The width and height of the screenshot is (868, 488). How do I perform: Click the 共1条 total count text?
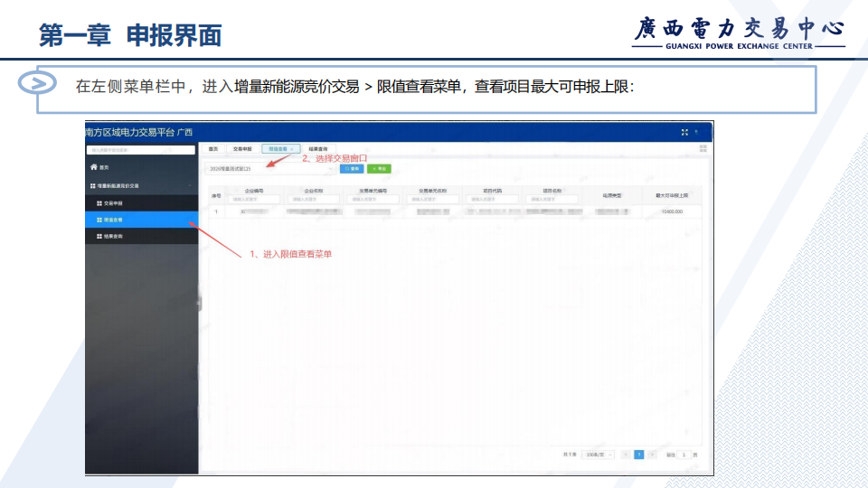[570, 455]
